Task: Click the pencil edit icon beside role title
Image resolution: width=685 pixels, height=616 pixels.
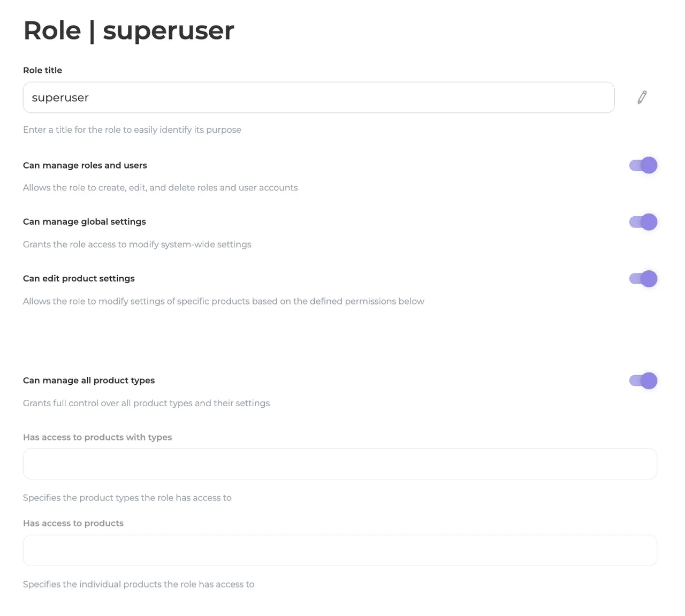Action: tap(642, 97)
